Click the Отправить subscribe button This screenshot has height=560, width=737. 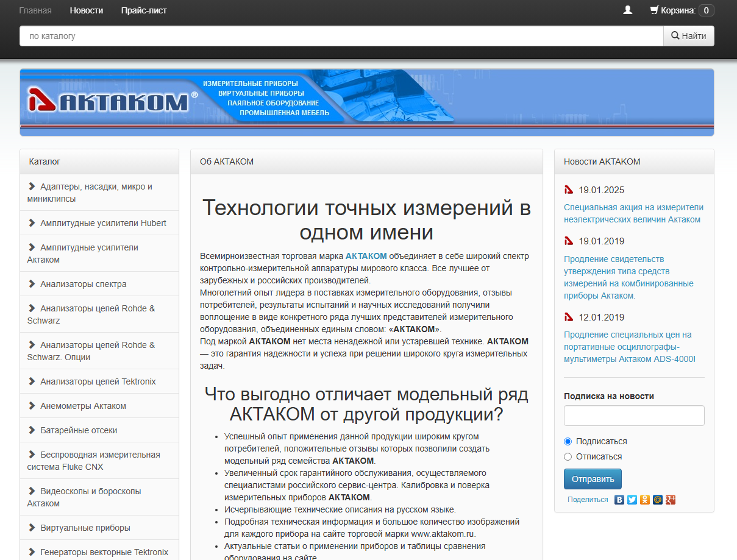coord(593,479)
